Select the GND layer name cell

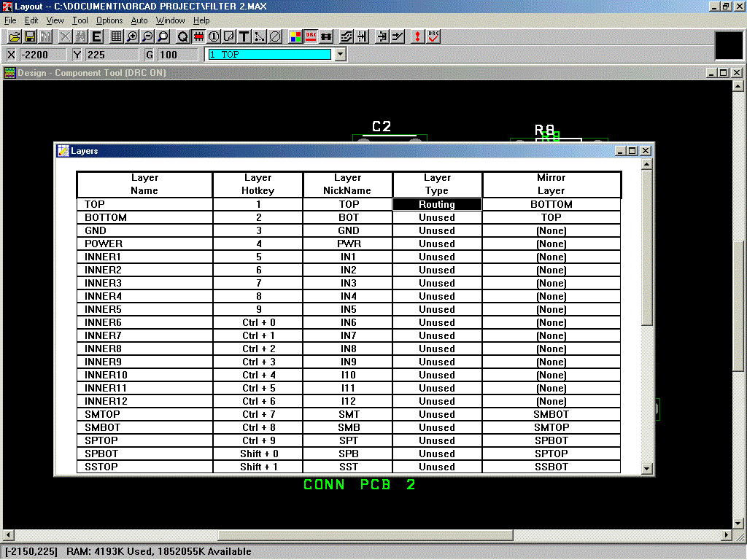click(x=144, y=230)
